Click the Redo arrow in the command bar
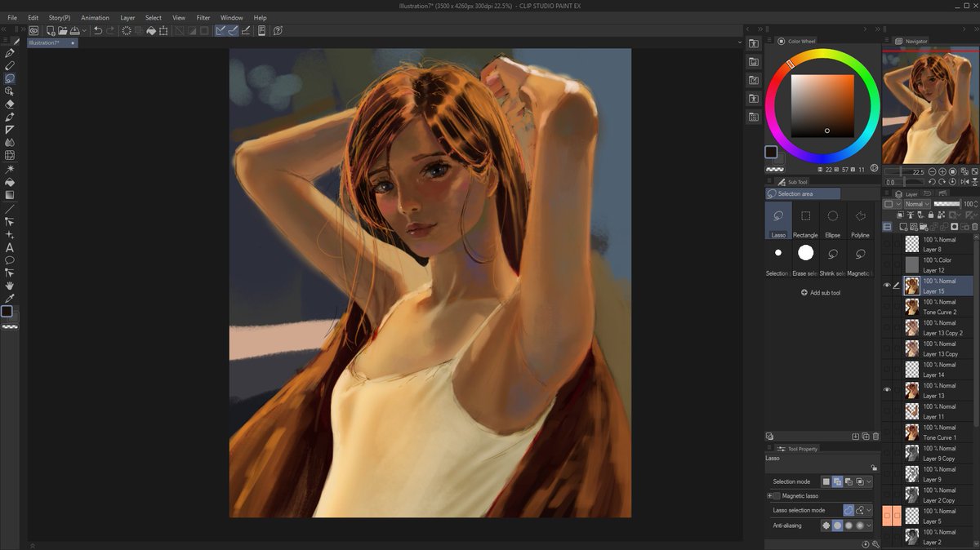This screenshot has width=980, height=550. [111, 31]
